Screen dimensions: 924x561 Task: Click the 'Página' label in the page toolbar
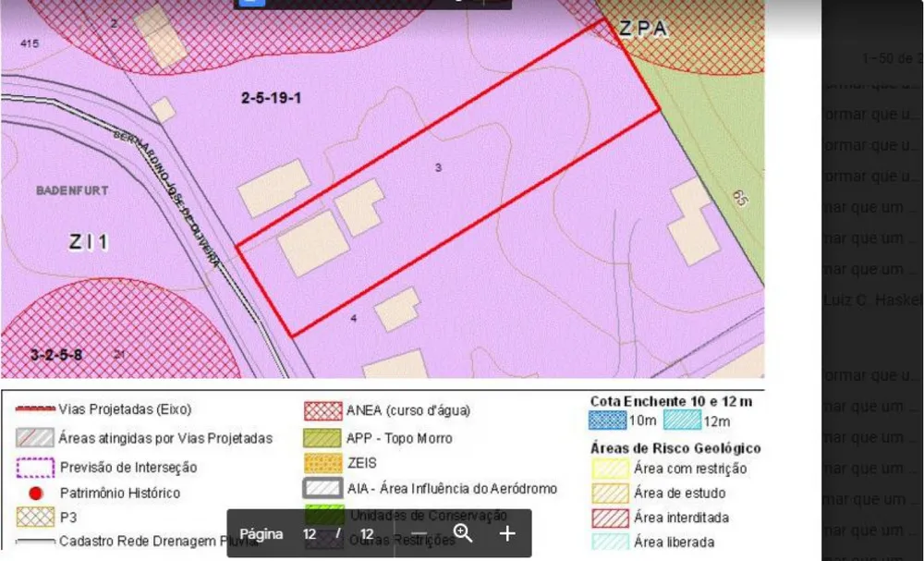(261, 534)
